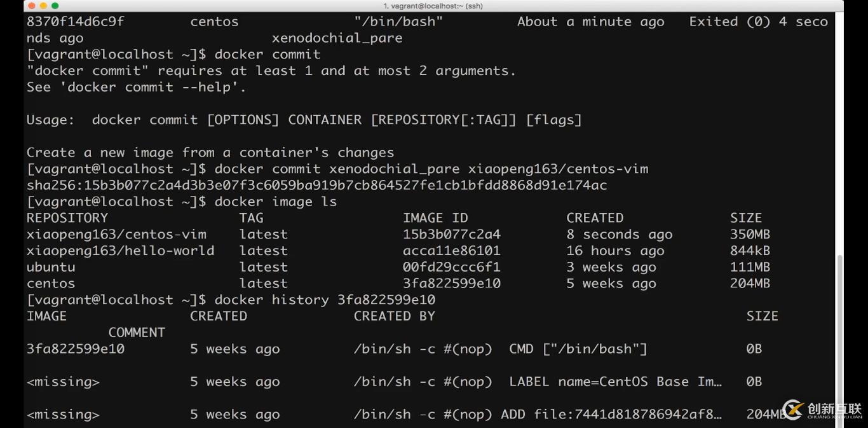Click the SIZE column header in history output
Viewport: 868px width, 428px height.
coord(762,316)
